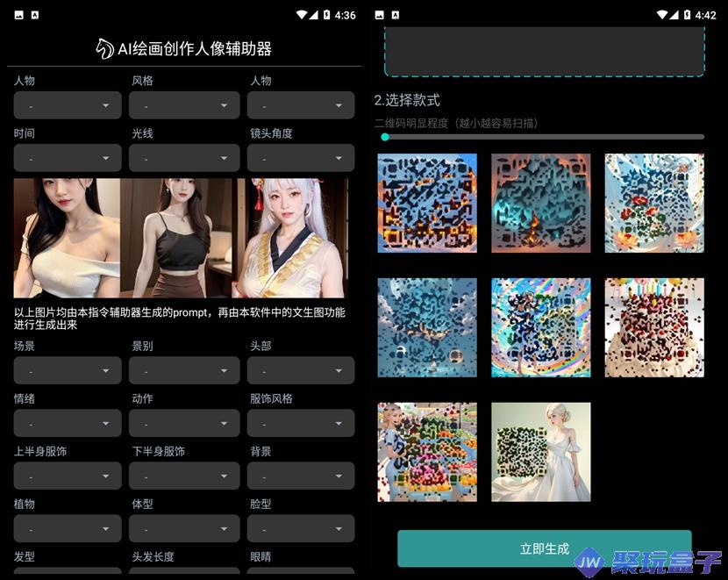Expand the 镜头角度 dropdown
Screen dimensions: 728x580
(301, 158)
